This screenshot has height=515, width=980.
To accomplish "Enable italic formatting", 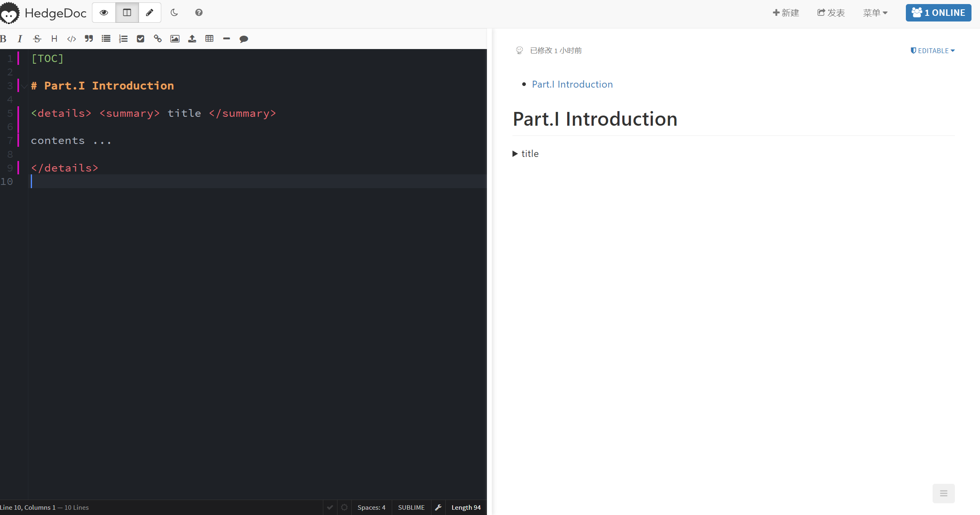I will pos(20,39).
